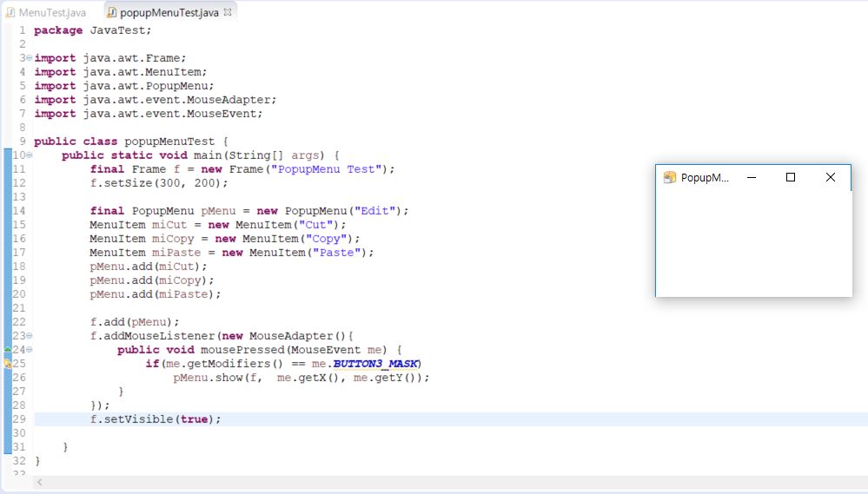Click the BUTTON3_MASK constant in line 25

(x=375, y=364)
